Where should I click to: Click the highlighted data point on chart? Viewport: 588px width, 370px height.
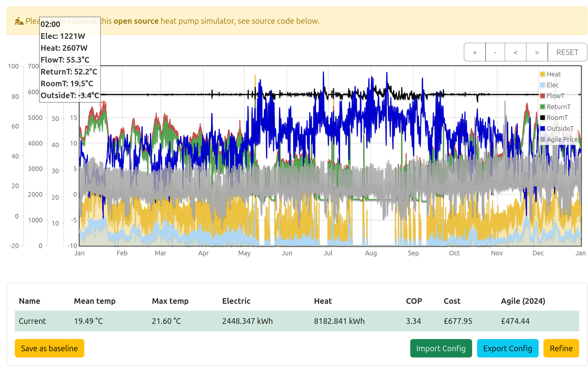click(103, 105)
